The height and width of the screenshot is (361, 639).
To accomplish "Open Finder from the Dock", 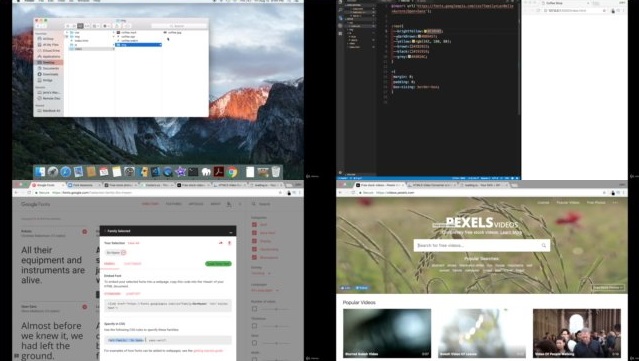I will pos(40,172).
